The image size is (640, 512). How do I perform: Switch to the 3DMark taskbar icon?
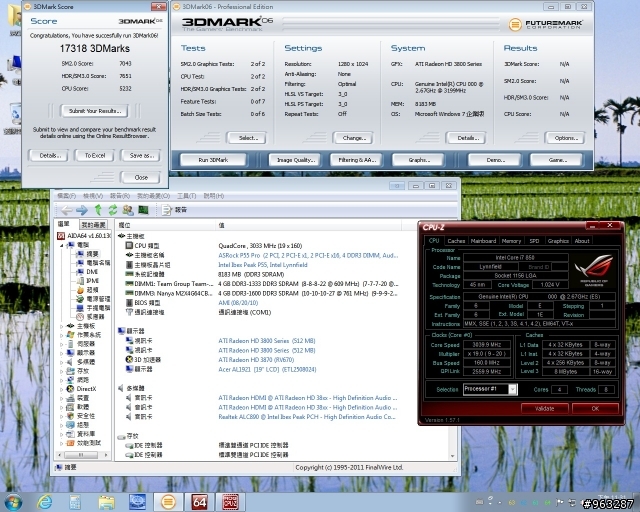[168, 502]
